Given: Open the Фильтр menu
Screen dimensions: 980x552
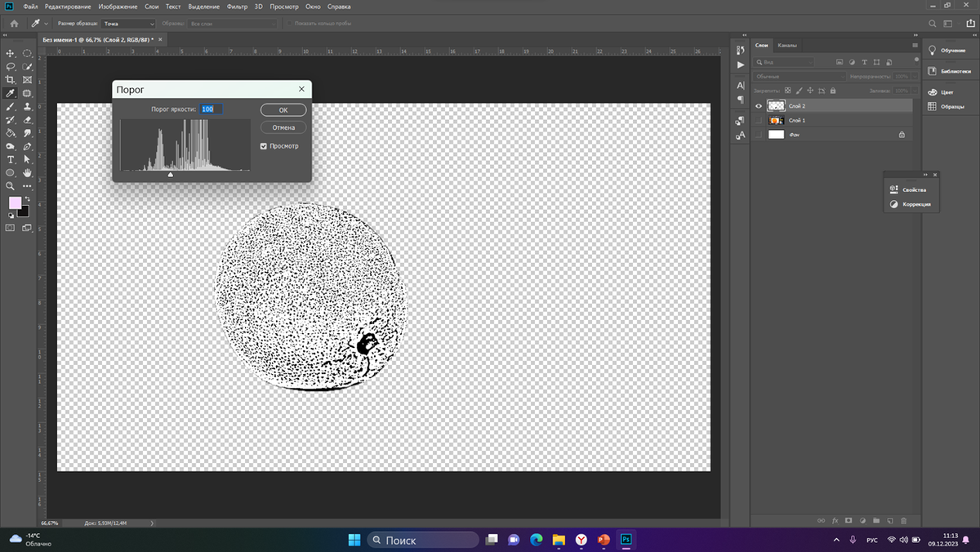Looking at the screenshot, I should coord(237,6).
